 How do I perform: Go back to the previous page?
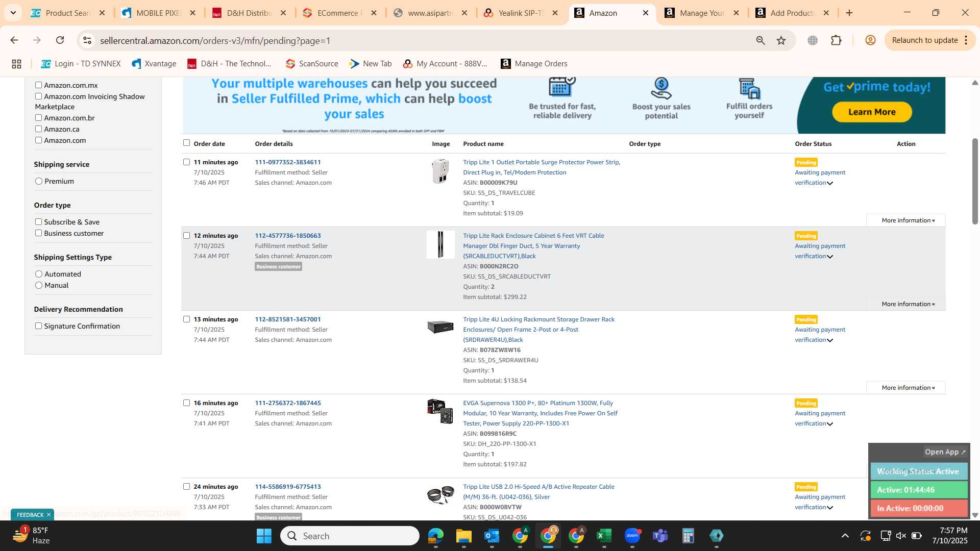click(14, 40)
